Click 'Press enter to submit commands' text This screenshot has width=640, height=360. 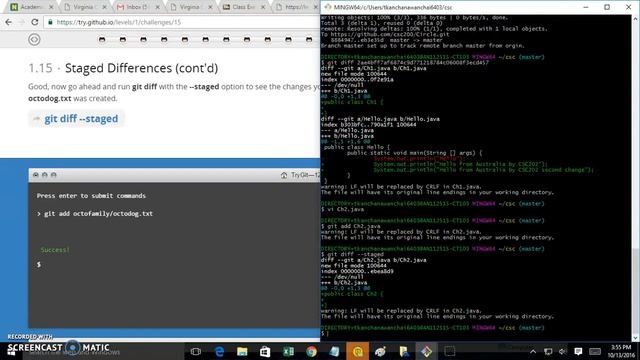click(x=91, y=196)
